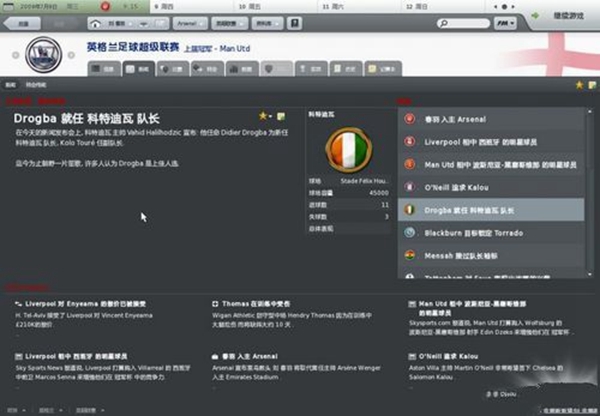Click the Back button in the toolbar

click(x=22, y=23)
